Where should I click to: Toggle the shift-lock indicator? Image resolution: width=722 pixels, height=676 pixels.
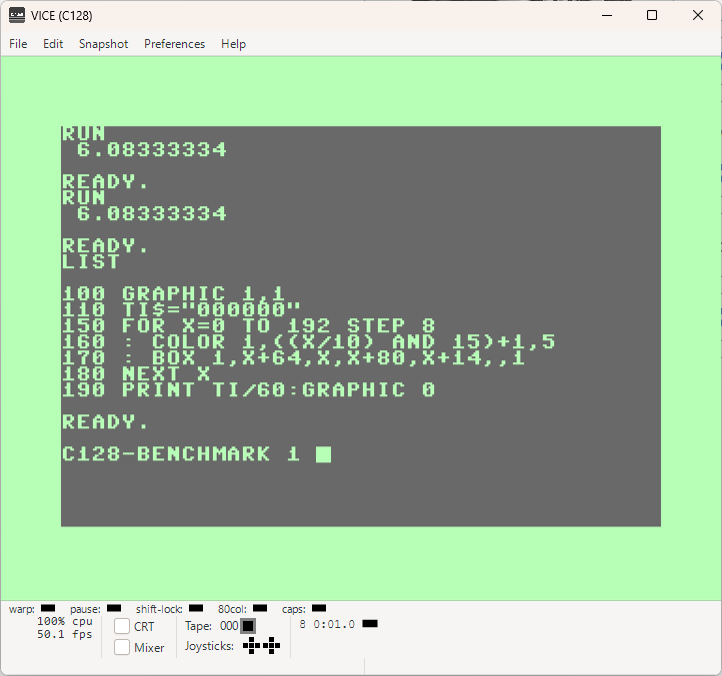pos(196,608)
